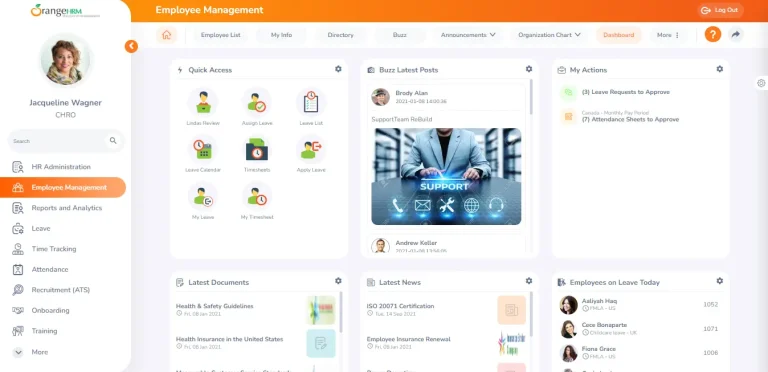Click the OrangeHRM logo

65,10
